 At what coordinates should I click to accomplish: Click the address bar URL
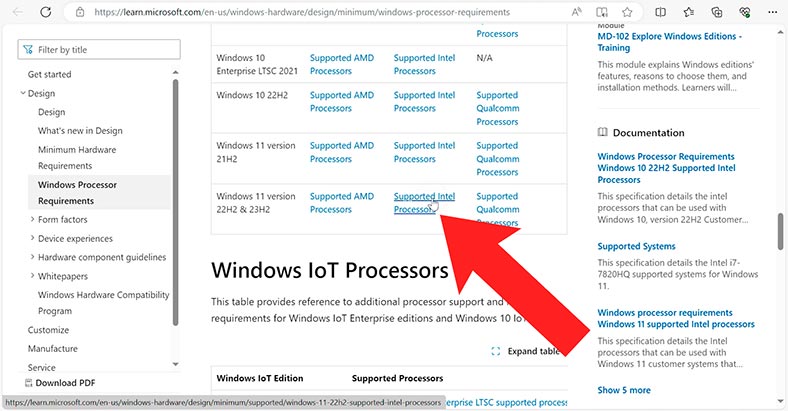302,12
